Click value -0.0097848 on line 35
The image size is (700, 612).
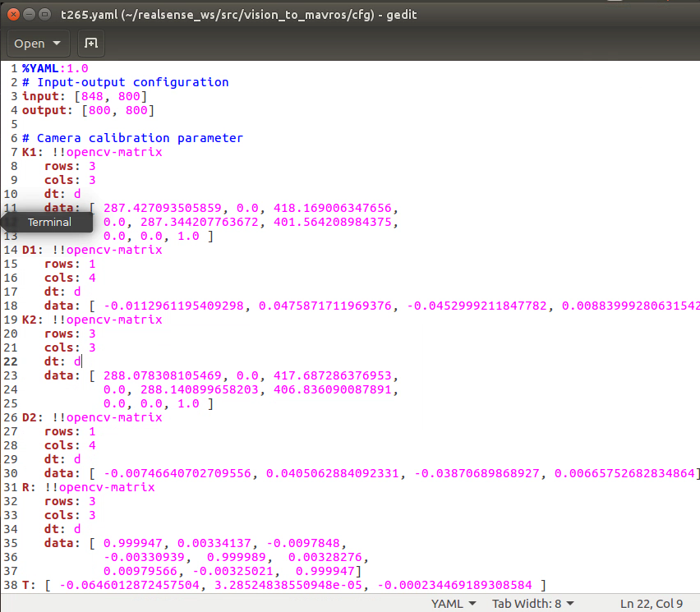[x=302, y=543]
